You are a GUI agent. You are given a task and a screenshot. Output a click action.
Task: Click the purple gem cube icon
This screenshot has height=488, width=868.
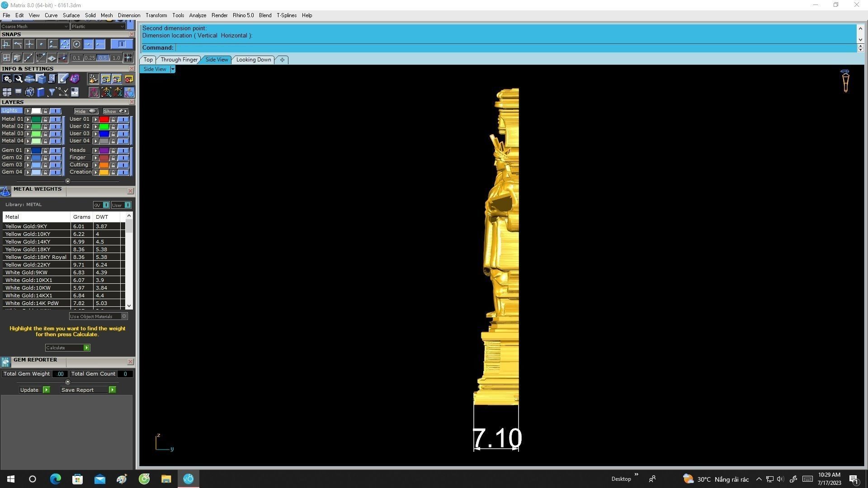click(75, 79)
